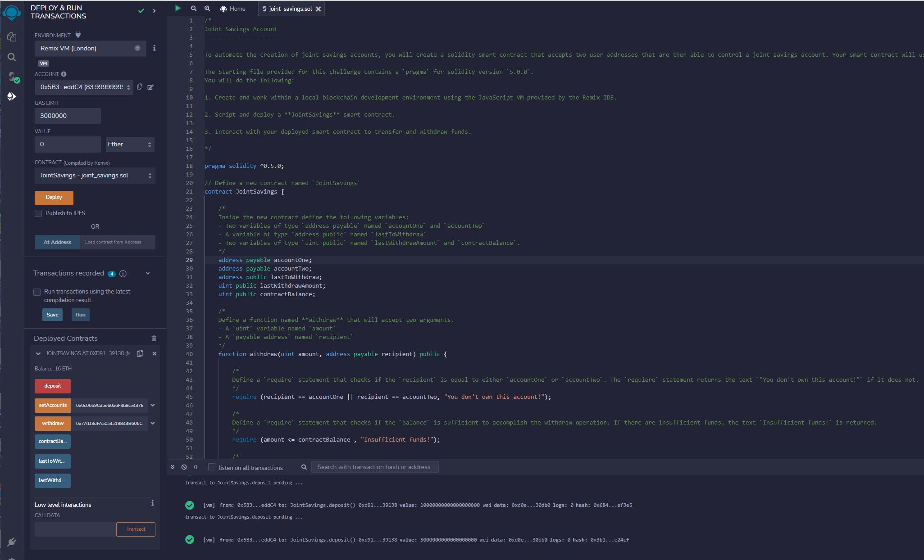Open the Solidity Compiler panel
924x560 pixels.
point(12,77)
